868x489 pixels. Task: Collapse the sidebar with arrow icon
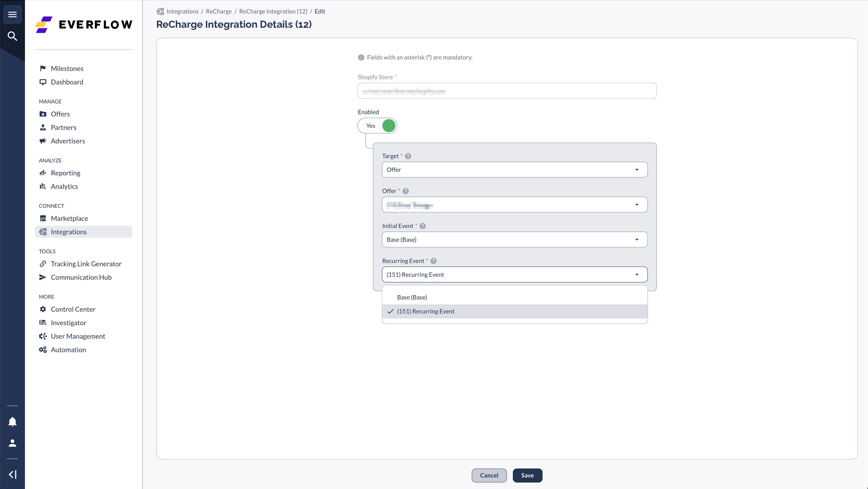tap(12, 475)
